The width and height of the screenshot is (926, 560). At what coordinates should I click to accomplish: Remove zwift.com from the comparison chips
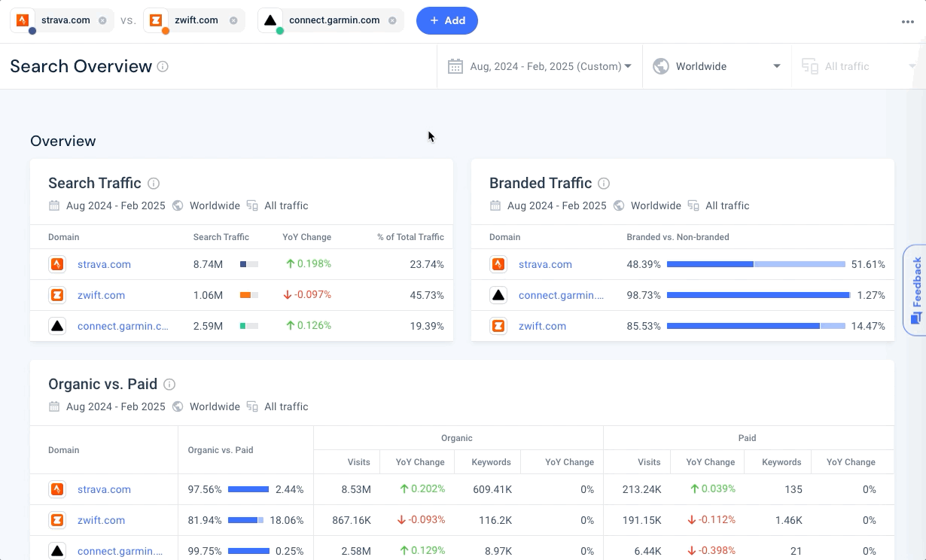(233, 20)
